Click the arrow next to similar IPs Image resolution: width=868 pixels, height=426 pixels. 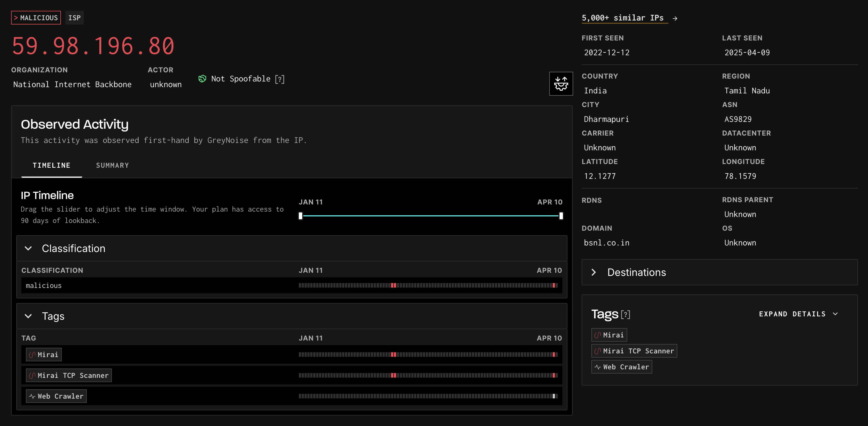tap(675, 18)
